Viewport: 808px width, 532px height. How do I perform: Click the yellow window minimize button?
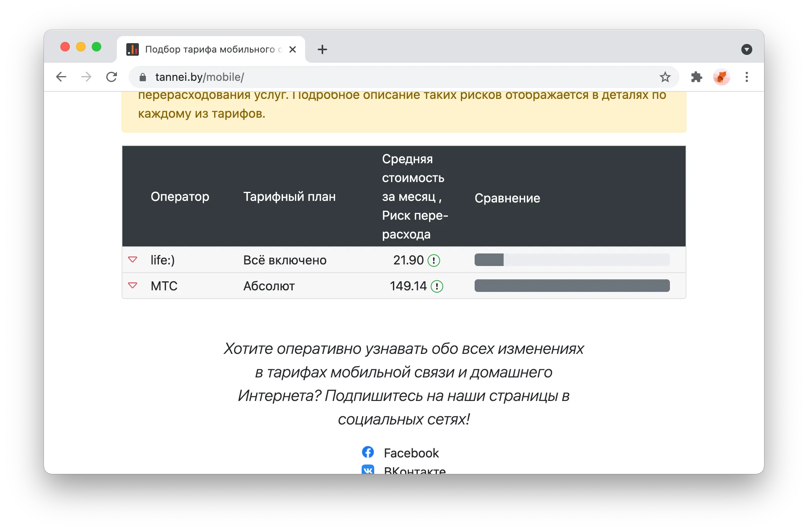point(81,47)
